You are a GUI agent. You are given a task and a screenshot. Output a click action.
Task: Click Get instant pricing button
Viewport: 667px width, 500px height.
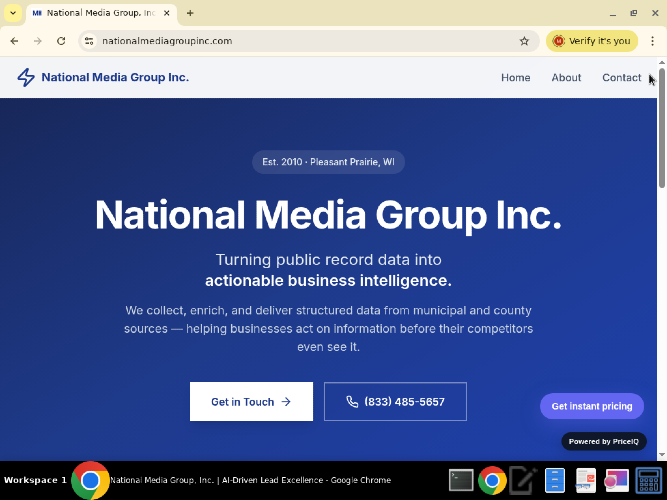click(592, 406)
